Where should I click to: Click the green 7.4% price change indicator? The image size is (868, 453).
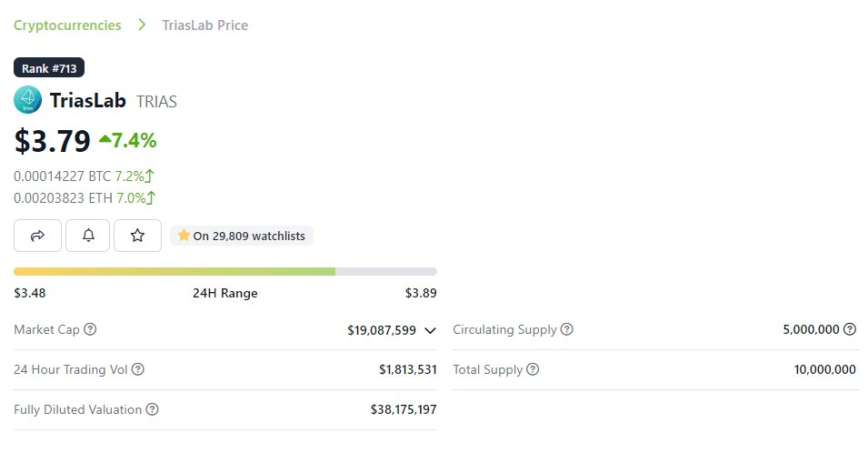128,140
